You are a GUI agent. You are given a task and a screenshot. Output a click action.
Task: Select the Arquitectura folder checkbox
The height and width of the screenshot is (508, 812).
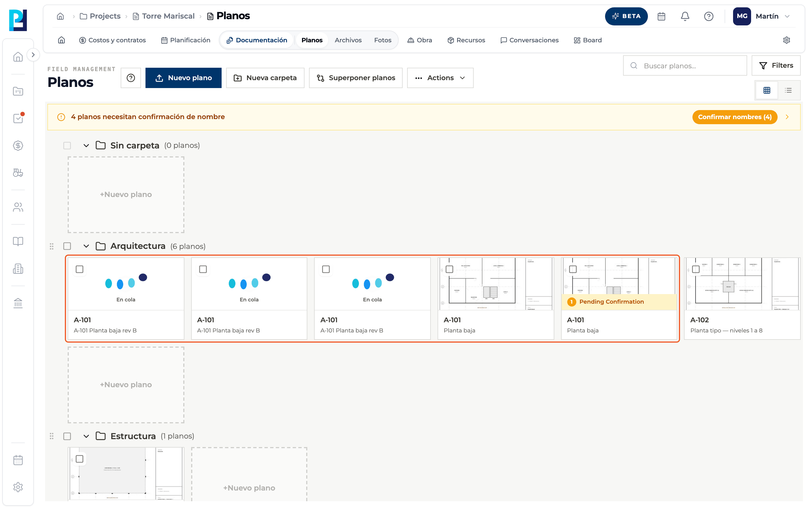(x=67, y=246)
